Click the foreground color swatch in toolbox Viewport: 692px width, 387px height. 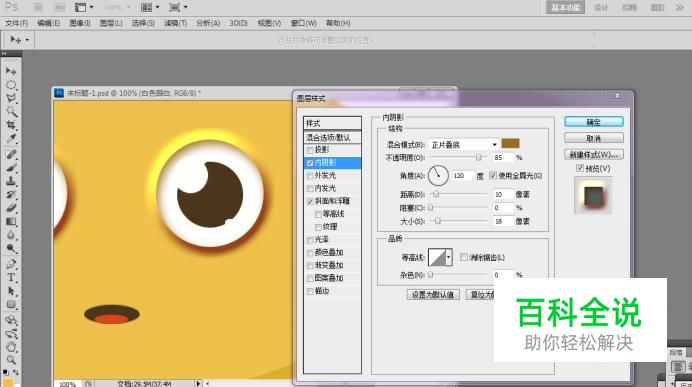[8, 383]
